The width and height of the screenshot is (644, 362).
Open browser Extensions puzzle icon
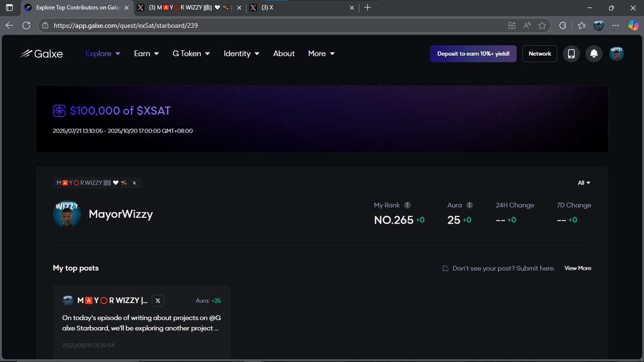click(562, 25)
